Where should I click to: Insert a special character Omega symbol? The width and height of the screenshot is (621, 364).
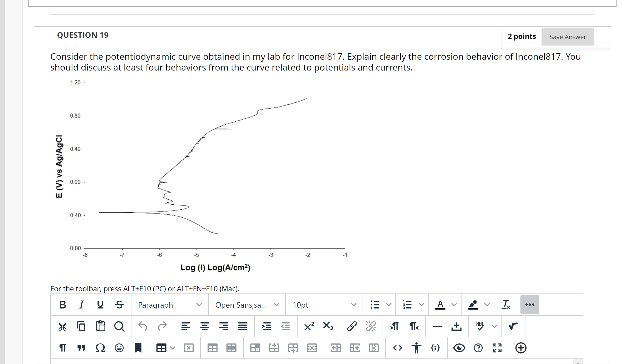click(x=101, y=348)
